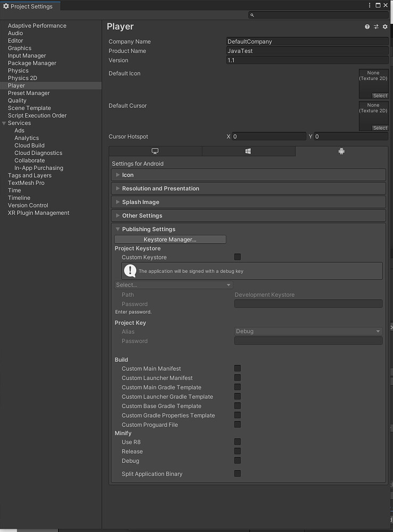Enable Use R8 minification
393x532 pixels.
coord(237,442)
